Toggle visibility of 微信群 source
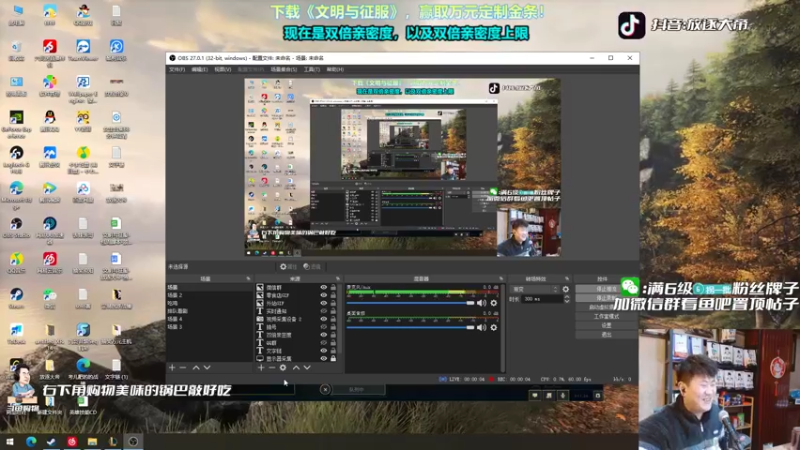This screenshot has height=450, width=800. [323, 287]
